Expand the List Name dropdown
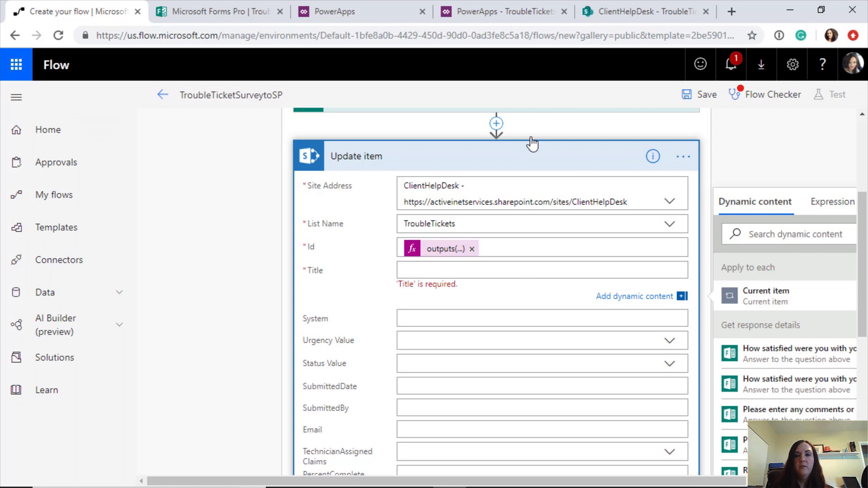Image resolution: width=868 pixels, height=488 pixels. (670, 224)
